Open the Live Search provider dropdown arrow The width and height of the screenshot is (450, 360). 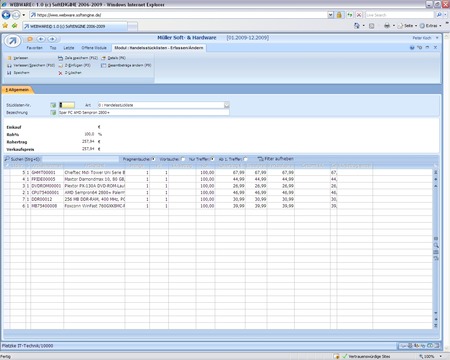446,15
